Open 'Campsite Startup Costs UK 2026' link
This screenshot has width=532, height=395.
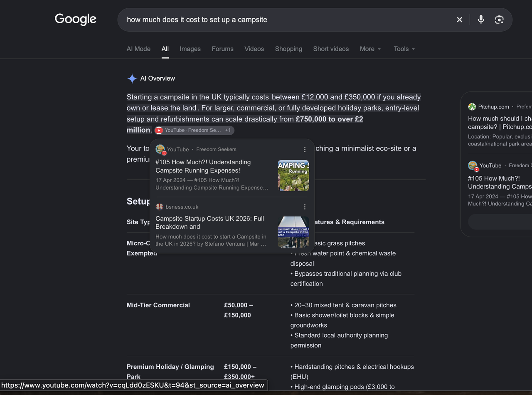tap(210, 222)
